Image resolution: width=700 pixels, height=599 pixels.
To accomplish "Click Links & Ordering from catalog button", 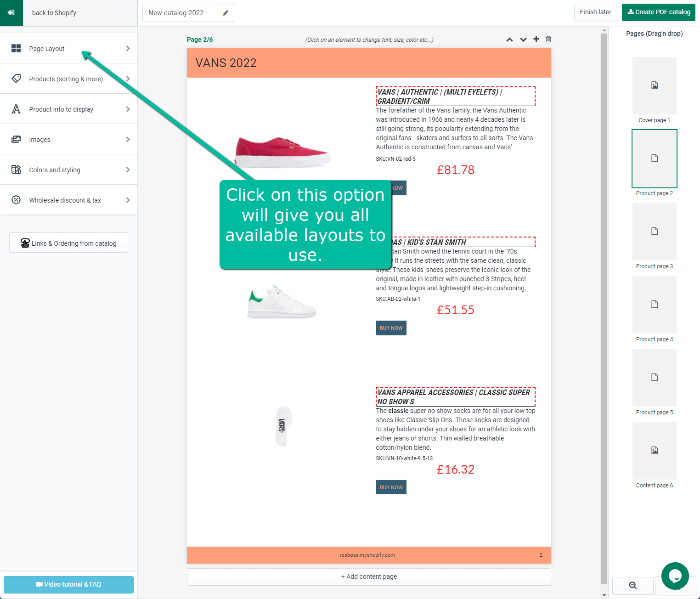I will [x=68, y=243].
